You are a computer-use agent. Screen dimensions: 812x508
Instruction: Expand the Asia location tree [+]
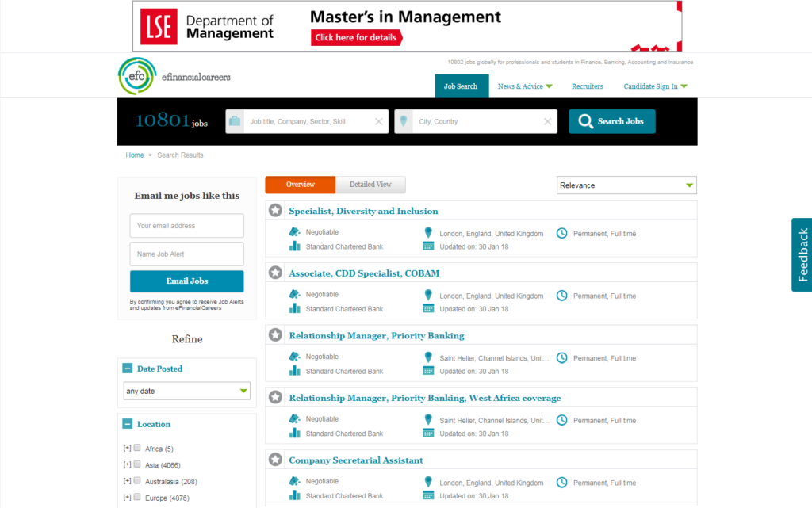click(x=128, y=464)
